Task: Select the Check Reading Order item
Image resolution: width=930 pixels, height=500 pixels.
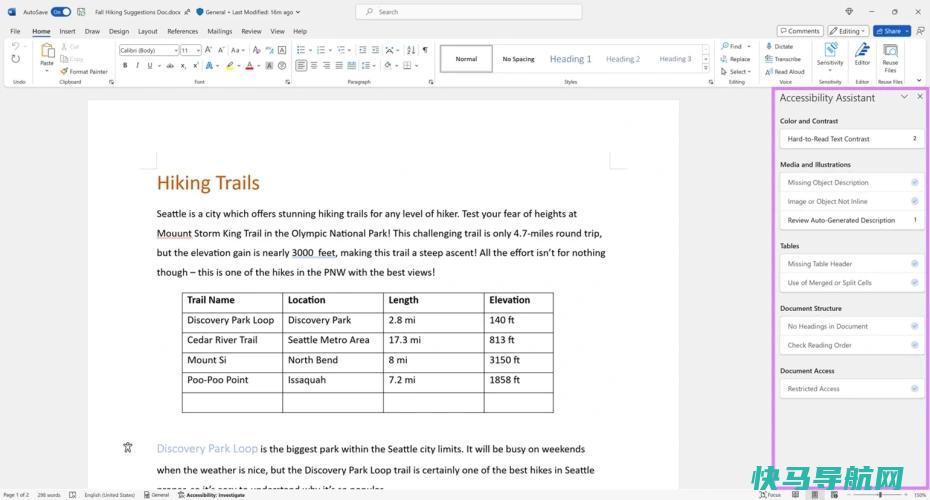Action: tap(851, 345)
